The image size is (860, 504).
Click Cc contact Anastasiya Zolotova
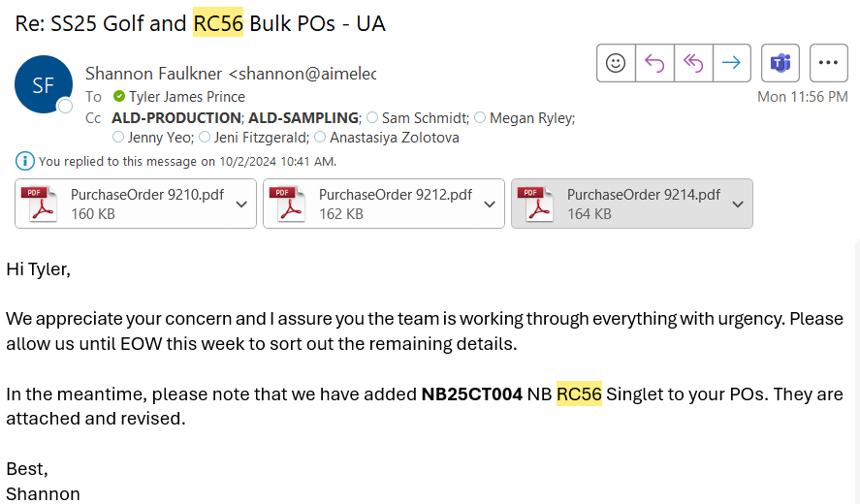(x=395, y=137)
